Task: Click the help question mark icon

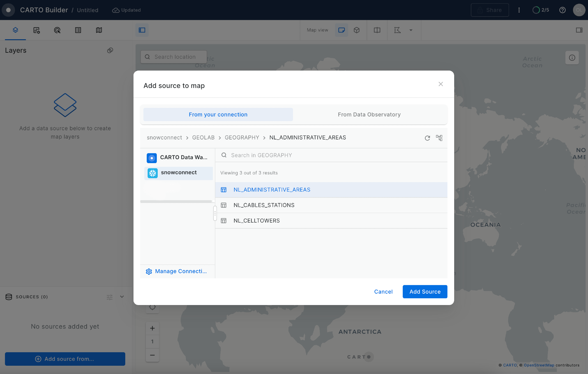Action: coord(562,10)
